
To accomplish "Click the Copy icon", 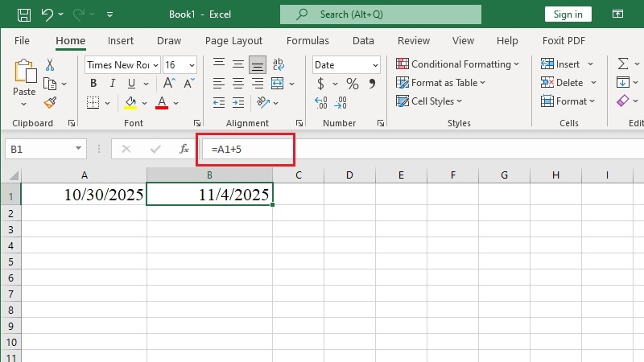I will (50, 84).
